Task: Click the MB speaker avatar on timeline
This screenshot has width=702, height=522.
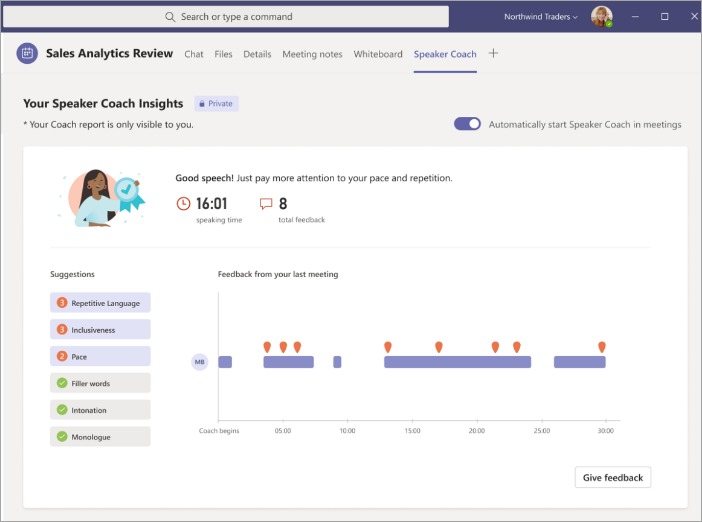Action: (x=200, y=362)
